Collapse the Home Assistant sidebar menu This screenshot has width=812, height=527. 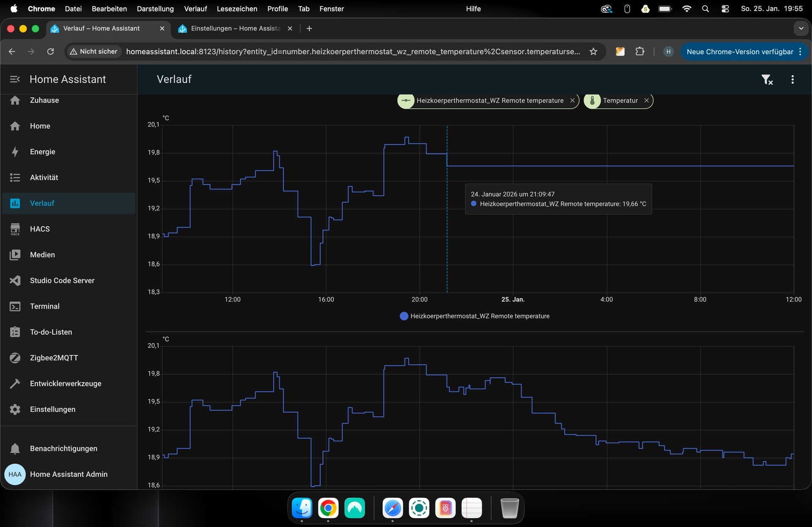[x=15, y=79]
